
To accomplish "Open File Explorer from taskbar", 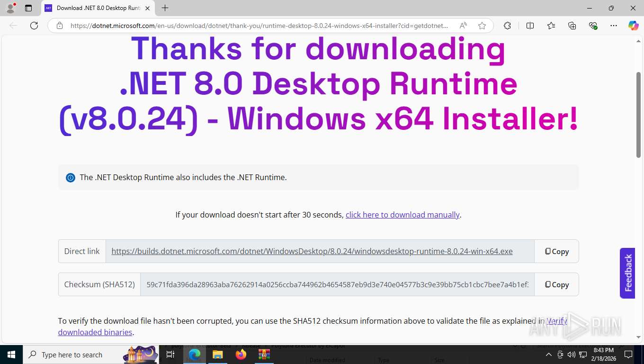I will [x=217, y=355].
